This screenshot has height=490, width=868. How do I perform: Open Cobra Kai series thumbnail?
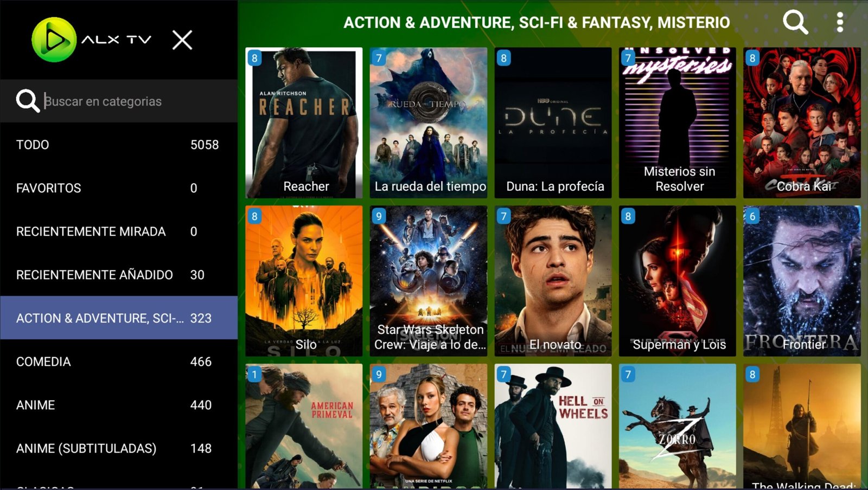(x=802, y=122)
